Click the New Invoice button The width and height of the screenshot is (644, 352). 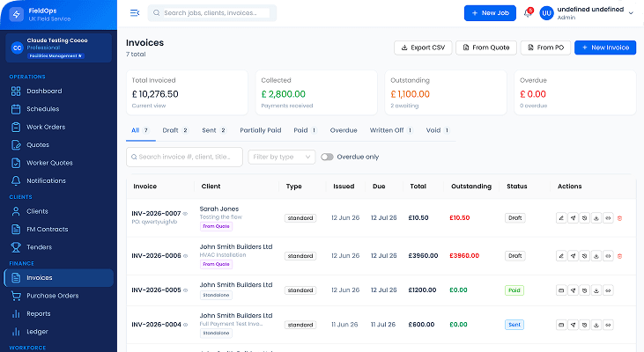[x=605, y=48]
